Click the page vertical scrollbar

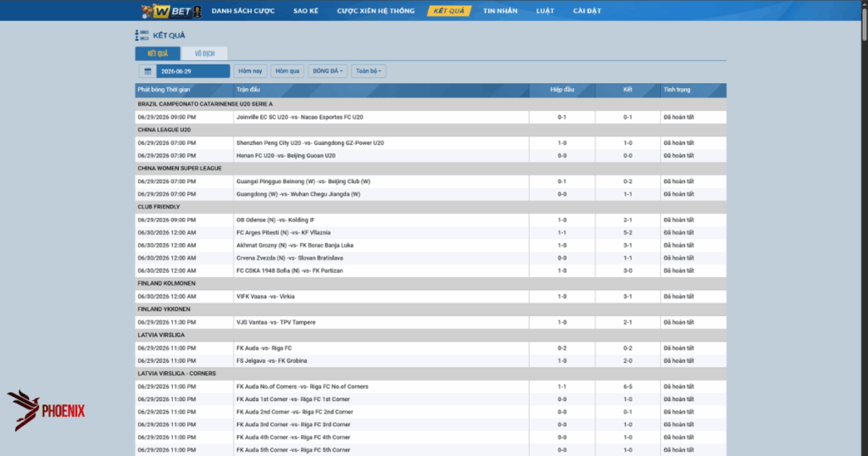[x=864, y=20]
